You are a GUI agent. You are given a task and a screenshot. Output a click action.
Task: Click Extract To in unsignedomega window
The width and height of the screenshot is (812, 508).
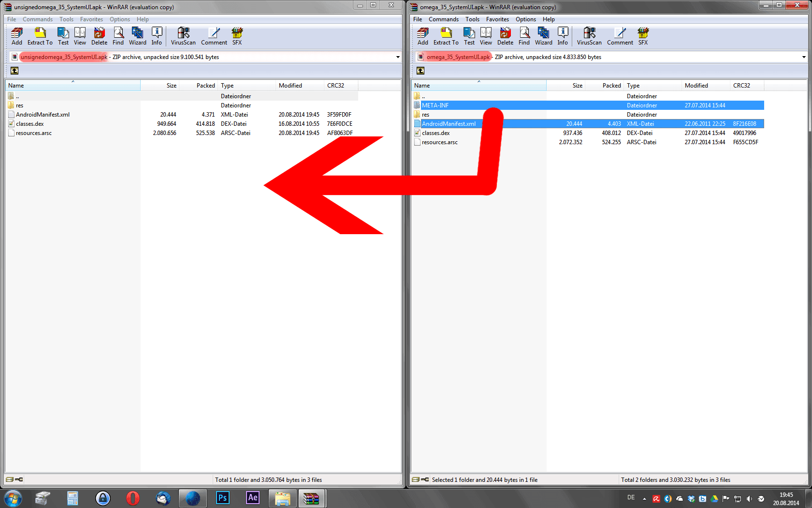click(40, 36)
